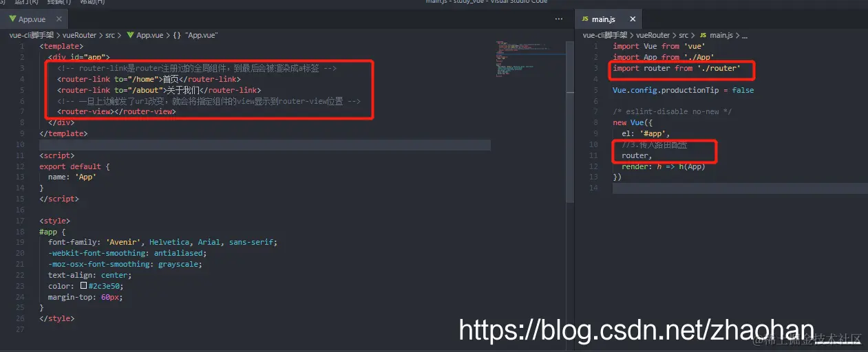Click the -moz-osx-font-smoothing: grayscale line
Screen dimensions: 868x352
click(125, 264)
